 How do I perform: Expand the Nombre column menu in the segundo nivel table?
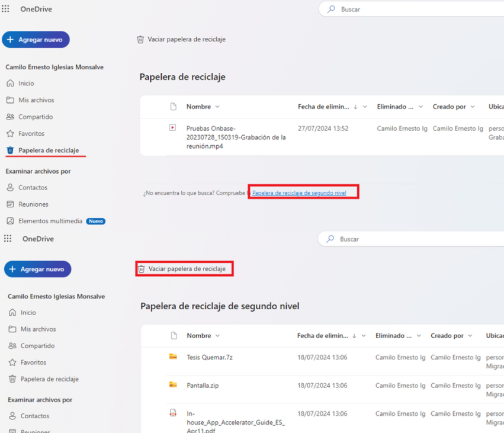[x=217, y=336]
